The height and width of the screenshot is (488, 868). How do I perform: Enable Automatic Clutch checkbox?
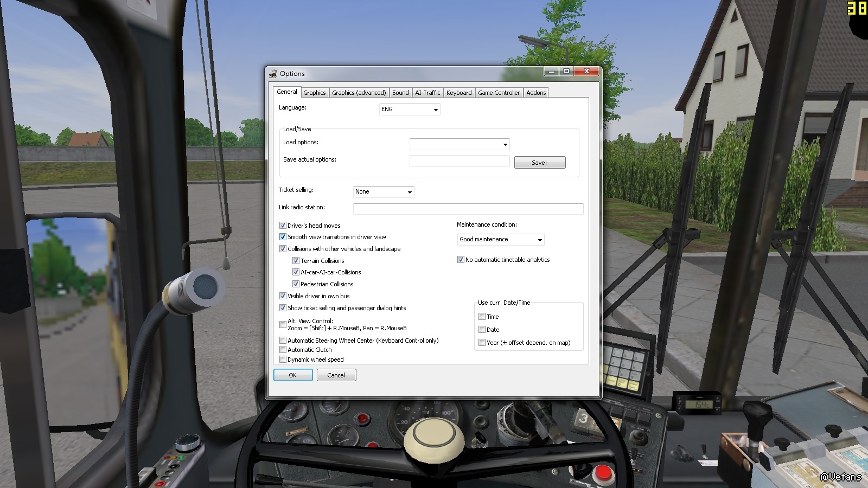[x=283, y=350]
